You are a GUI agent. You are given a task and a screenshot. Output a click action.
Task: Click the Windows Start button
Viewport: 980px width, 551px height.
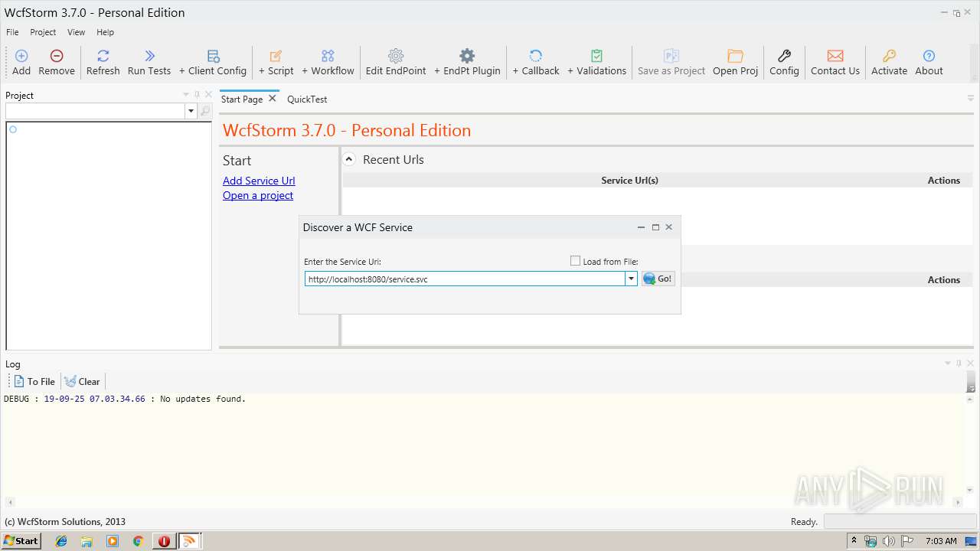21,540
